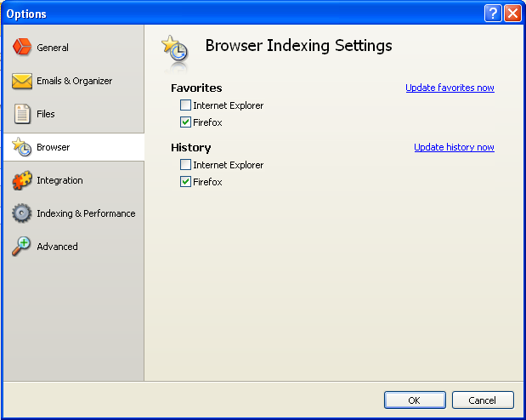Click the star-clock Browser sidebar icon
This screenshot has height=420, width=526.
coord(22,147)
